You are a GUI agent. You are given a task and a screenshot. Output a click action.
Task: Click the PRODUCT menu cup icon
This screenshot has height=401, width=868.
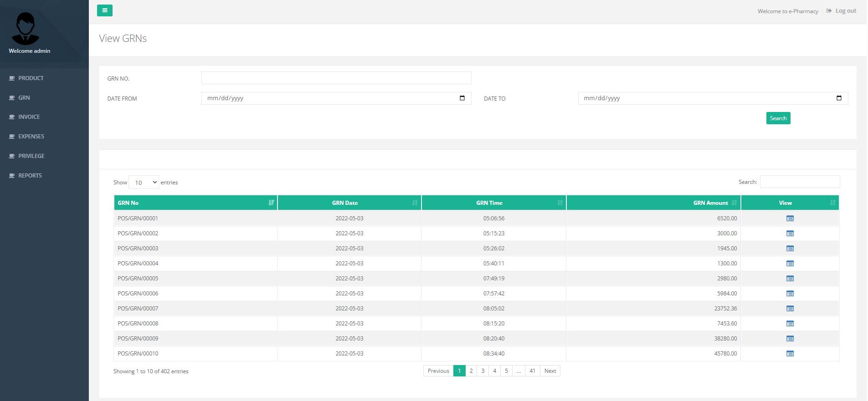12,78
